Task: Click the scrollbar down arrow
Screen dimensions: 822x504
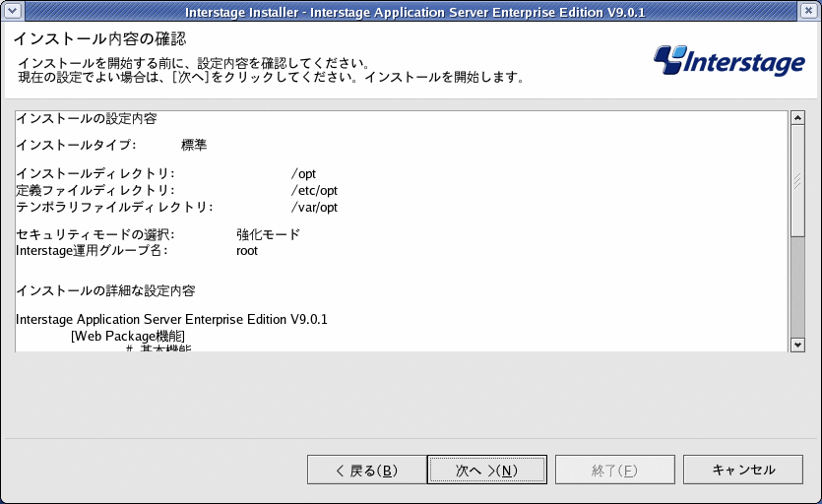Action: (x=798, y=345)
